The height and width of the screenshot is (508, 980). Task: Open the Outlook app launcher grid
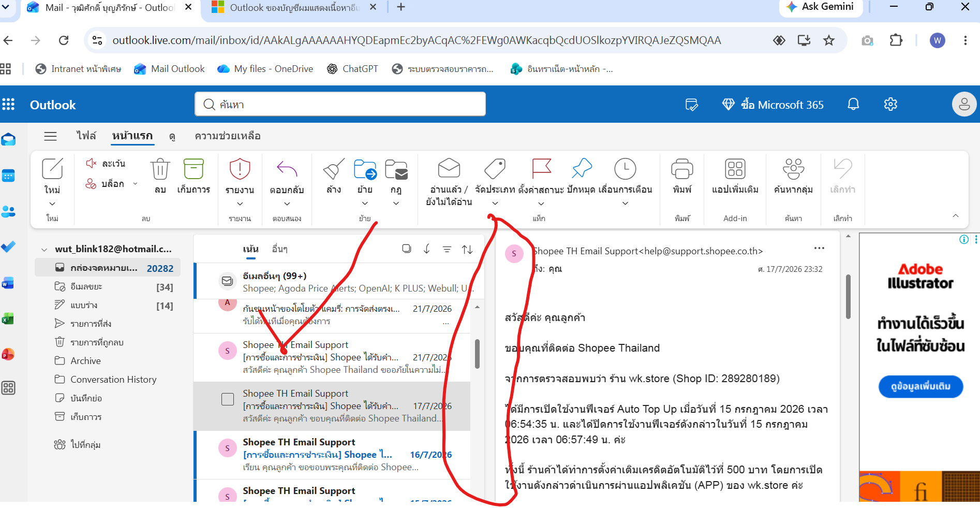pos(8,105)
